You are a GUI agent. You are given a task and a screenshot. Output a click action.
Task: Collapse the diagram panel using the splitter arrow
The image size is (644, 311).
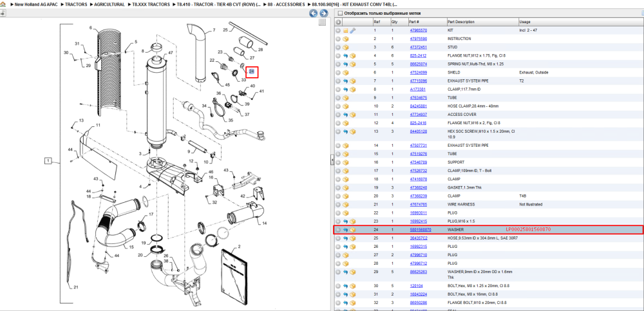[x=332, y=161]
